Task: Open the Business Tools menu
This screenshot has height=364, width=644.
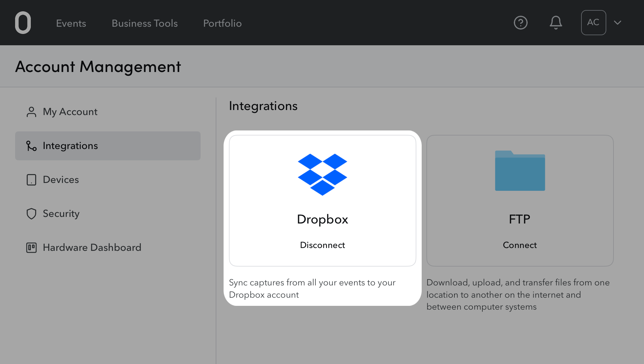Action: pos(145,23)
